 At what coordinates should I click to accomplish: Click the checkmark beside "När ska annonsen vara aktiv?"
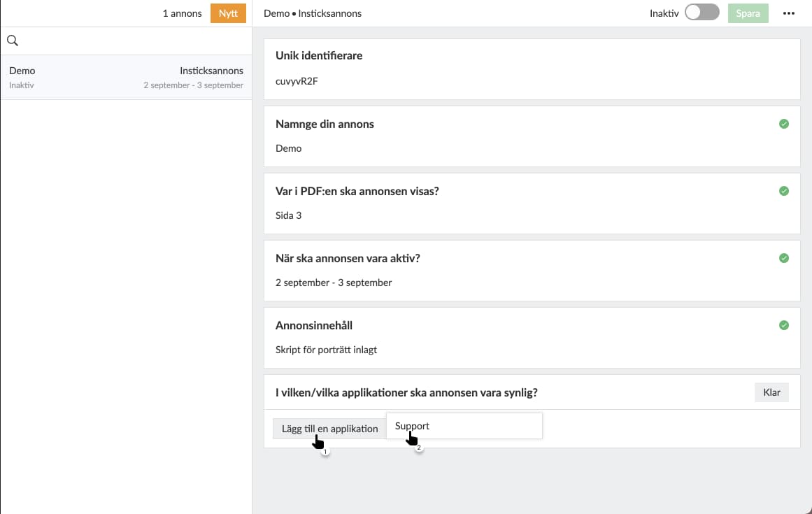(783, 258)
